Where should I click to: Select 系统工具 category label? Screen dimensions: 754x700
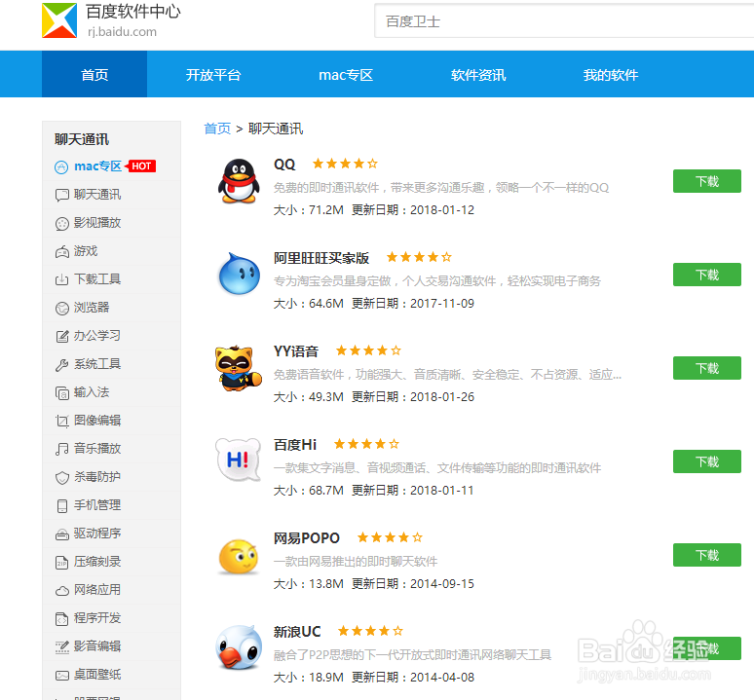pyautogui.click(x=97, y=364)
